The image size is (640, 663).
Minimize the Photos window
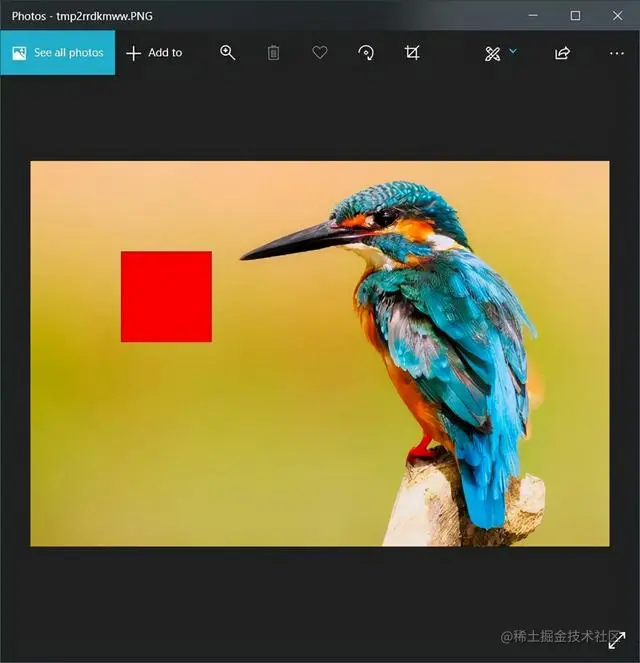(533, 16)
